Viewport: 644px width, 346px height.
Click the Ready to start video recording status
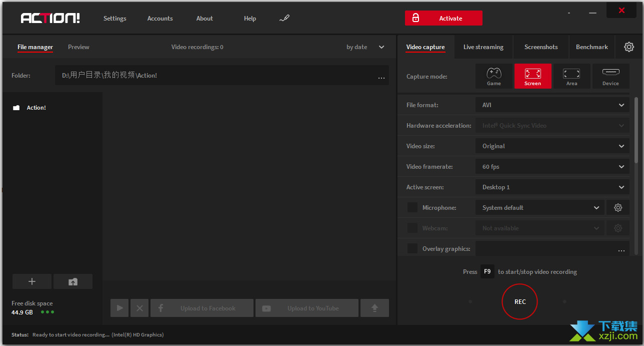coord(71,334)
